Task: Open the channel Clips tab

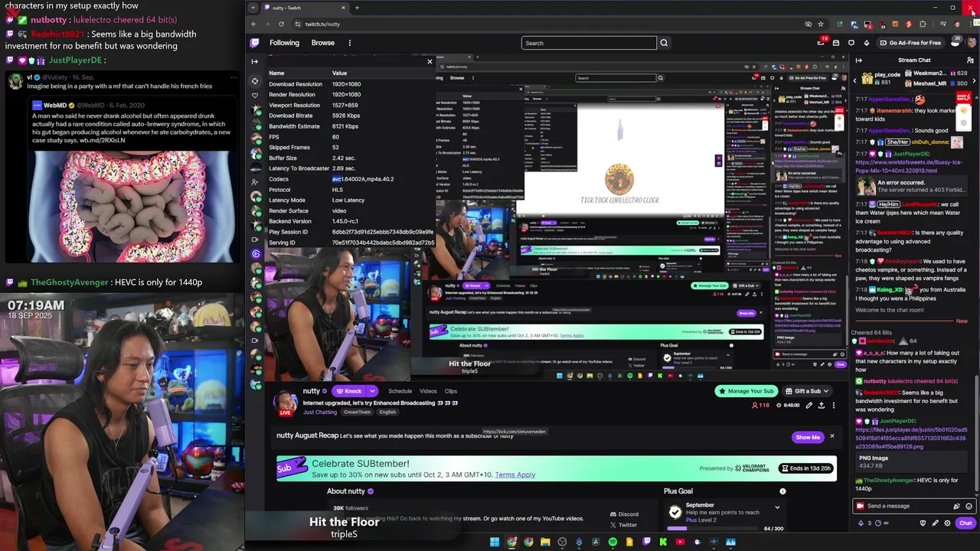Action: tap(451, 391)
